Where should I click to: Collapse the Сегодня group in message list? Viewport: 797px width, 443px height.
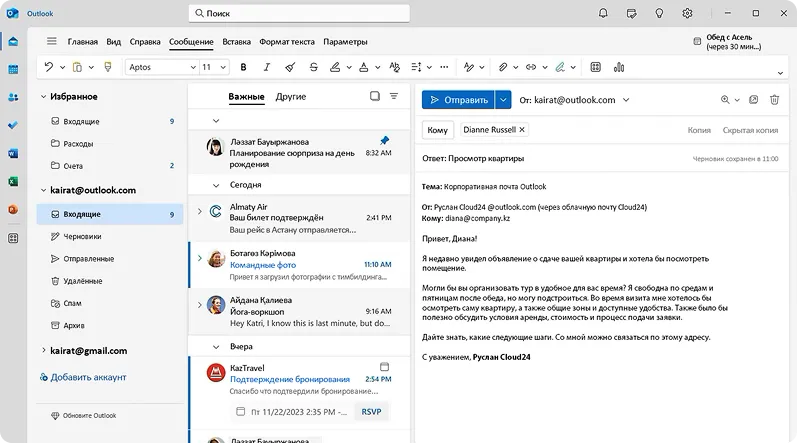[x=216, y=185]
